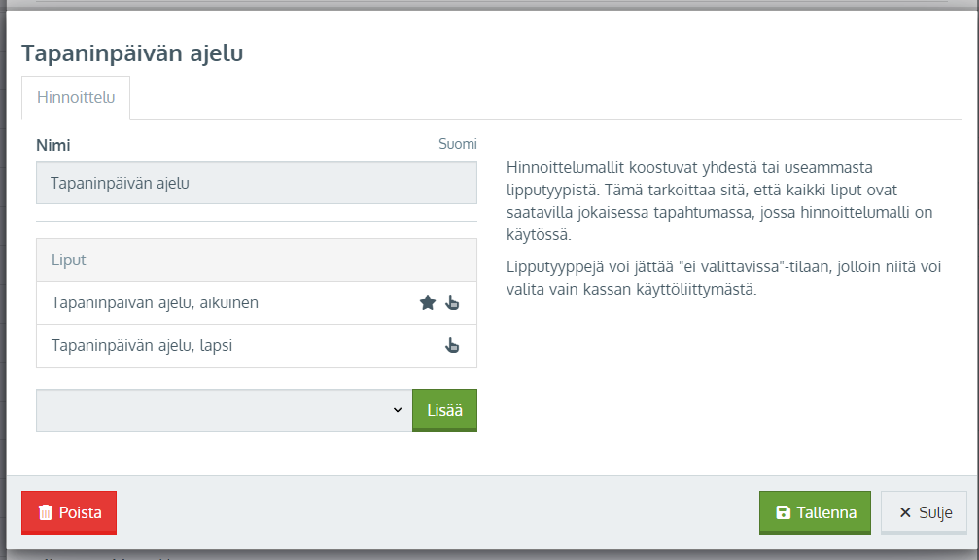Click the Tapaninpäivän ajelu dialog title
The height and width of the screenshot is (560, 979).
coord(132,53)
